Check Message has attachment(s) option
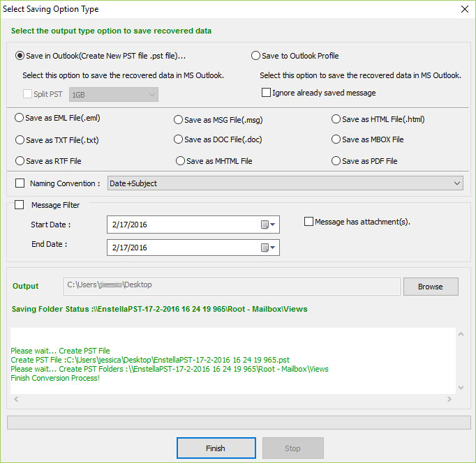The image size is (476, 463). (309, 222)
